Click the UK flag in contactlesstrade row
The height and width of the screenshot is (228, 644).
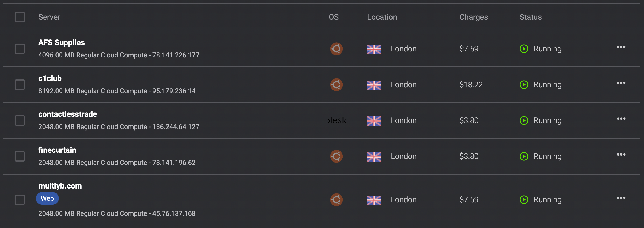[x=374, y=121]
